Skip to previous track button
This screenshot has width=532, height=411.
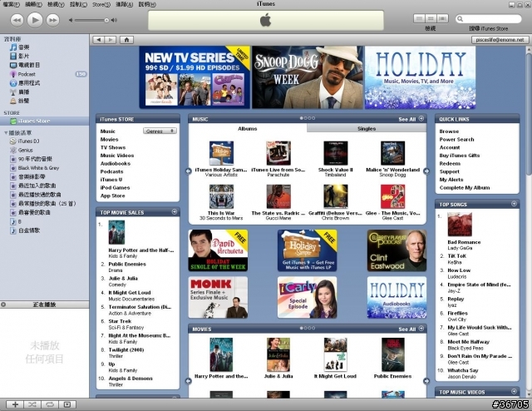(x=17, y=20)
